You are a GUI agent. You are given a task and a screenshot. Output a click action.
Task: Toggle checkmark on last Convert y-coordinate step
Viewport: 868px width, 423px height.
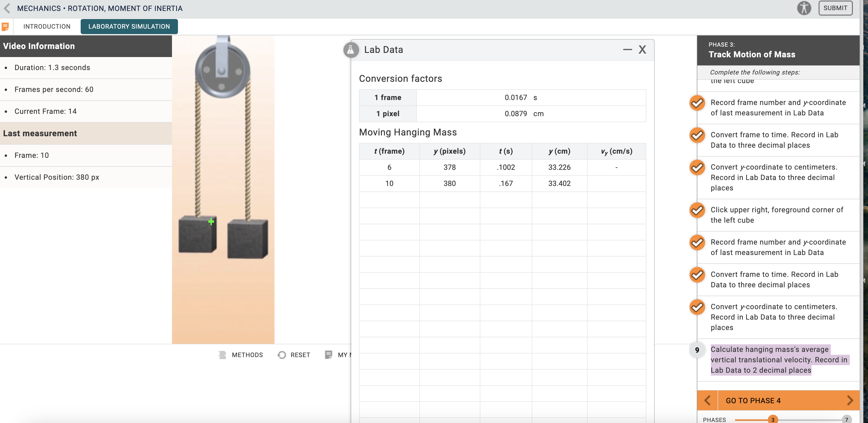click(x=697, y=307)
